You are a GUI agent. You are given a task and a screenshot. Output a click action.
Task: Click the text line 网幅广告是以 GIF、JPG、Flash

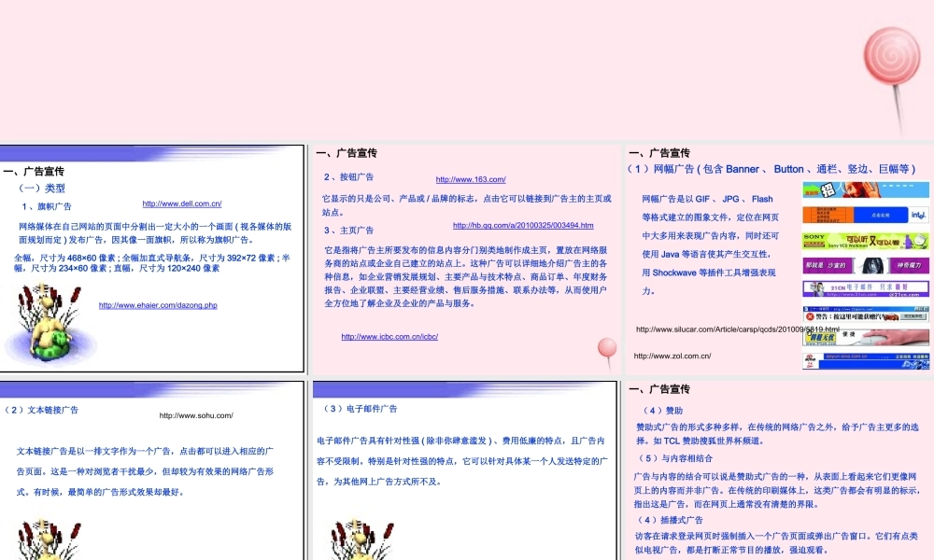pyautogui.click(x=707, y=199)
